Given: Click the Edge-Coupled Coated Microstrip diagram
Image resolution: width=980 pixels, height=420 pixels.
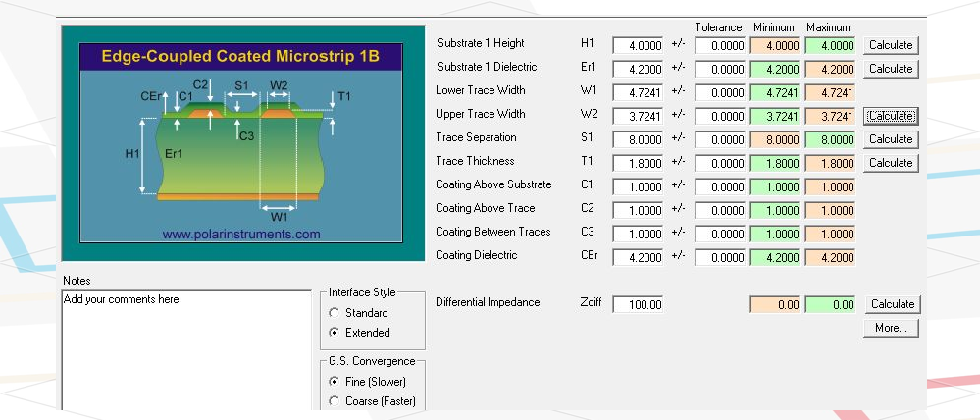Looking at the screenshot, I should click(x=241, y=143).
